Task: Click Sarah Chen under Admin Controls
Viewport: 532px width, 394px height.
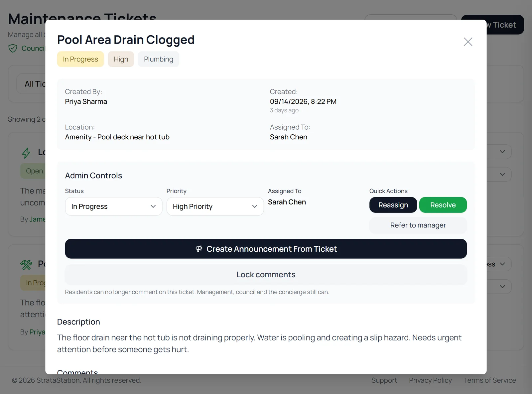Action: click(x=287, y=202)
